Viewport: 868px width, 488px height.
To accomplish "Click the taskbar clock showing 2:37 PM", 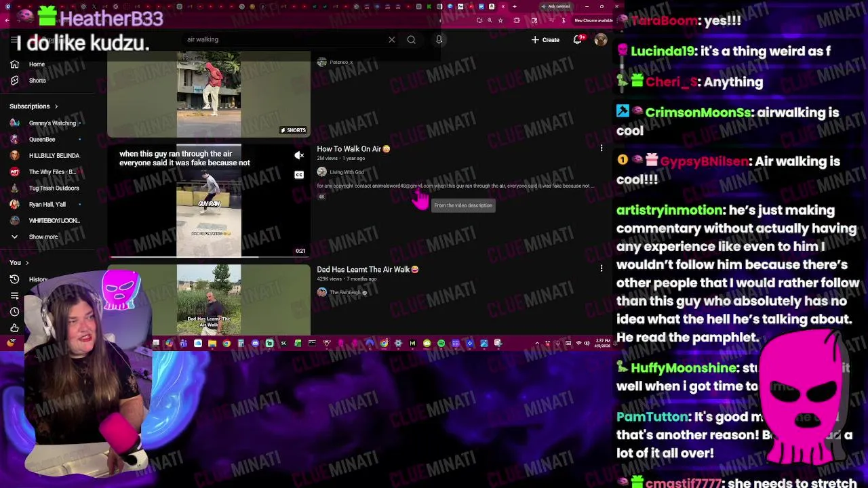I will pos(602,344).
